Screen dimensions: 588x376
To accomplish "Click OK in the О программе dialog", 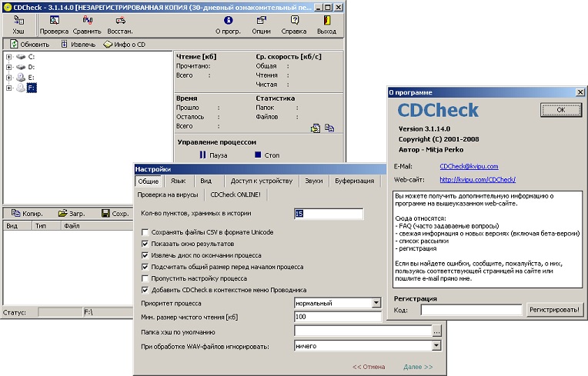I will point(561,110).
